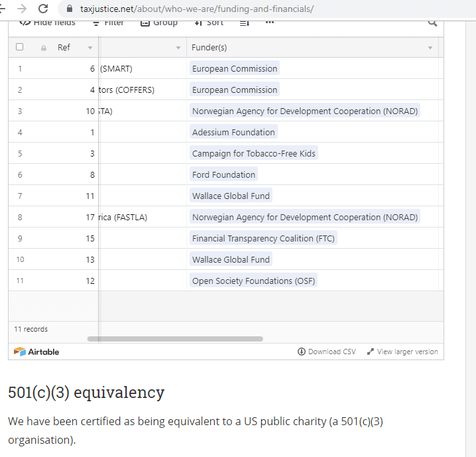The width and height of the screenshot is (476, 457).
Task: Select the NORAD funder tag in row 3
Action: click(305, 111)
